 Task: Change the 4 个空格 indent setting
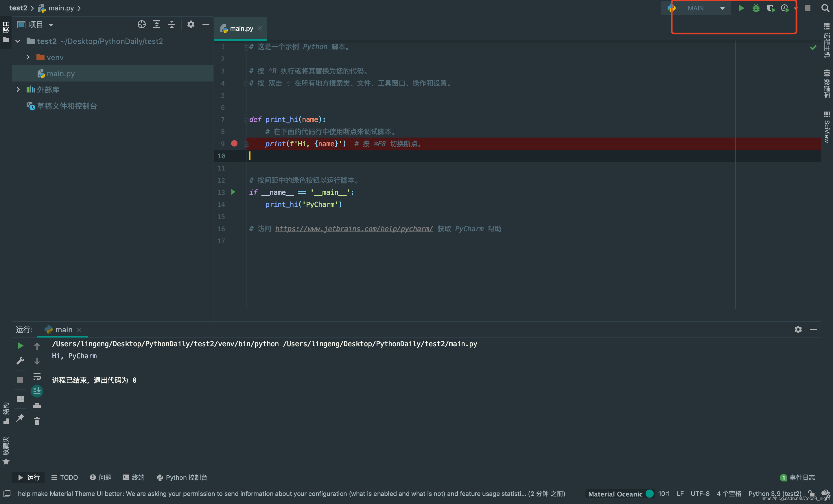point(729,494)
